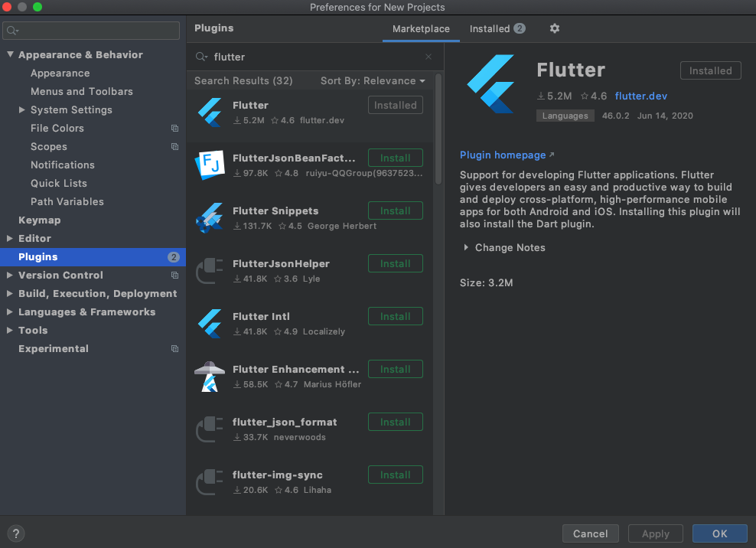Expand the Change Notes section
The image size is (756, 548).
tap(466, 247)
